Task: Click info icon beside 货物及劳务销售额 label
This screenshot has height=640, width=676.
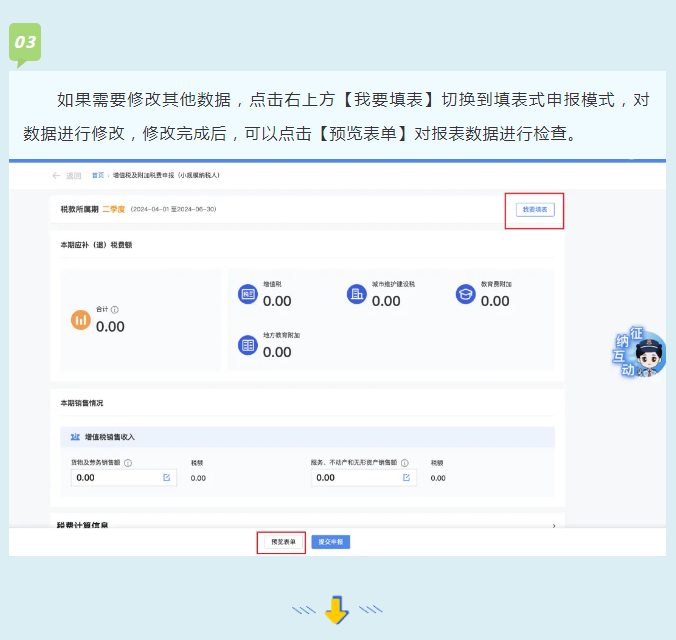Action: click(x=128, y=463)
